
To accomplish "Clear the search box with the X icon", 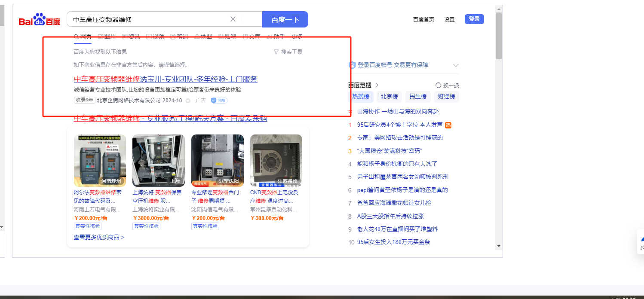I will point(233,19).
